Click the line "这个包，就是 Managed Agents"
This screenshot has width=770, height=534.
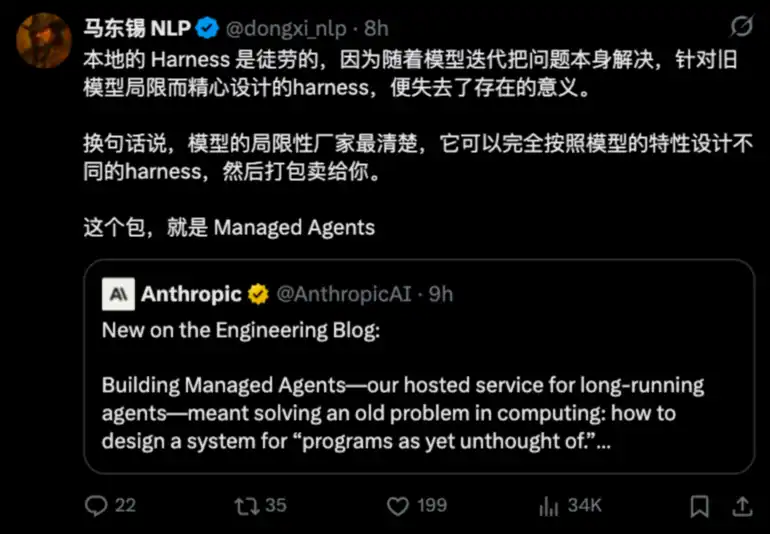(x=229, y=227)
